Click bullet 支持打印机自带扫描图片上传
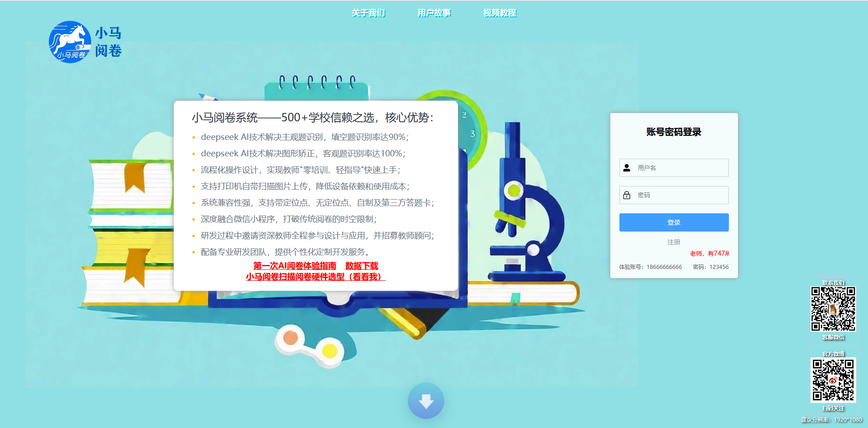 click(305, 186)
